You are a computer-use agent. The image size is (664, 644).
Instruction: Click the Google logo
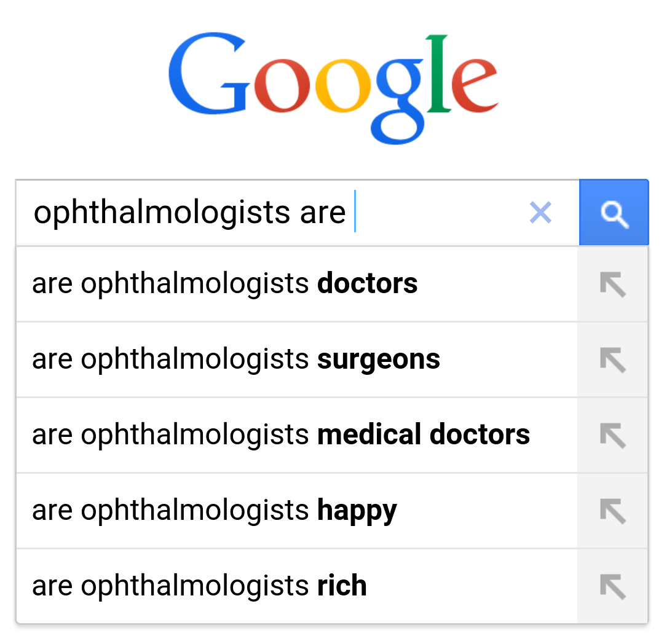pyautogui.click(x=332, y=85)
